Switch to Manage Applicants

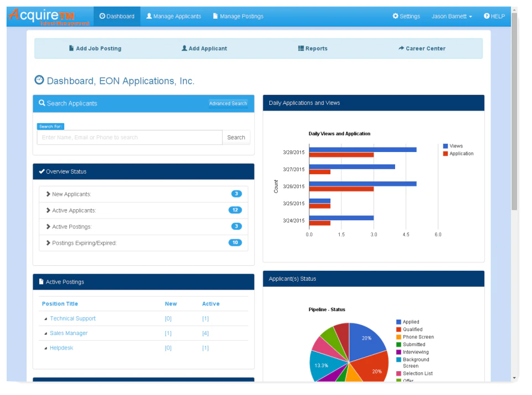pos(173,16)
